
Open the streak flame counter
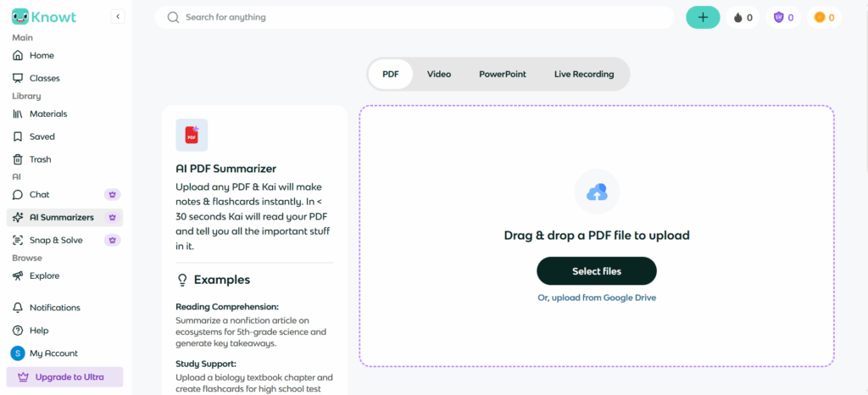(743, 18)
